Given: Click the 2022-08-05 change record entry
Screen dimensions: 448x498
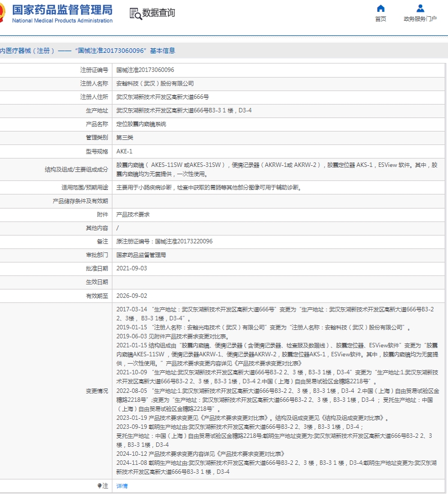Looking at the screenshot, I should point(278,400).
